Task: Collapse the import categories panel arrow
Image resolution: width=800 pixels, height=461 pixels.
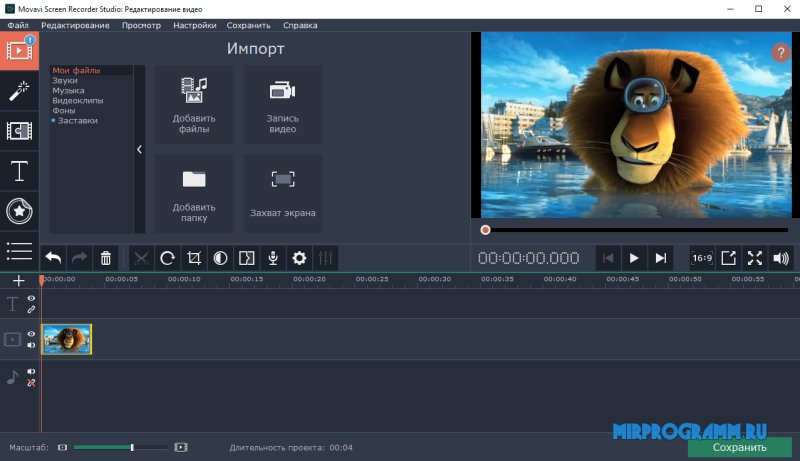Action: 139,150
